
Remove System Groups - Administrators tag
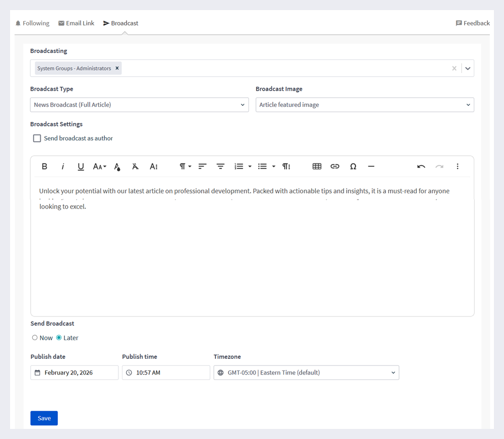click(117, 68)
